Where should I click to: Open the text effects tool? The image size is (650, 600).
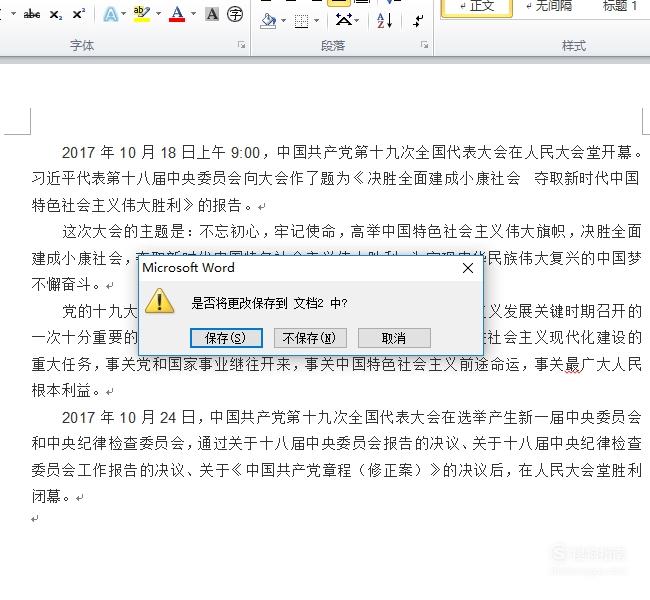(111, 15)
